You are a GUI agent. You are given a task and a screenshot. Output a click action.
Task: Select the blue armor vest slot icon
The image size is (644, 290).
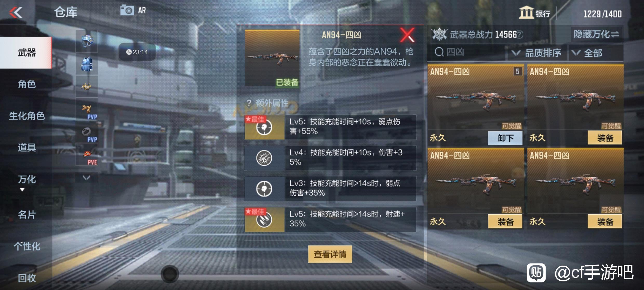[x=87, y=64]
